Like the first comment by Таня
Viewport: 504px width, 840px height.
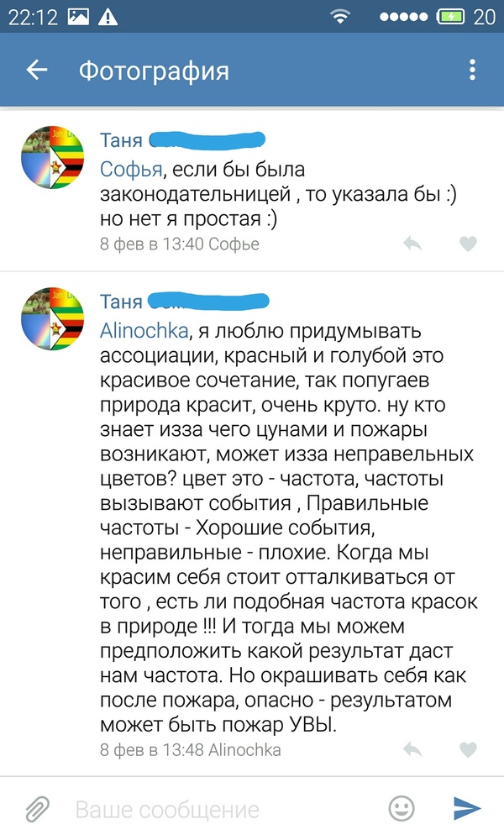click(x=469, y=244)
